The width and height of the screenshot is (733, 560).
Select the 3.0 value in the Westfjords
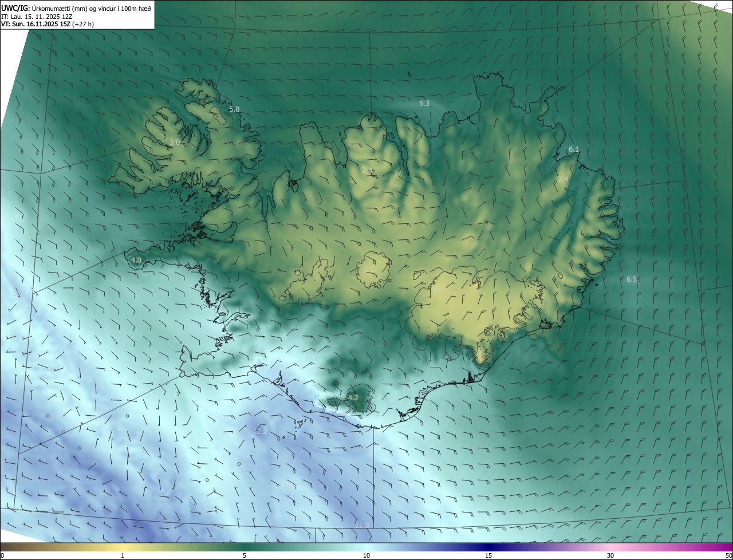coord(175,142)
